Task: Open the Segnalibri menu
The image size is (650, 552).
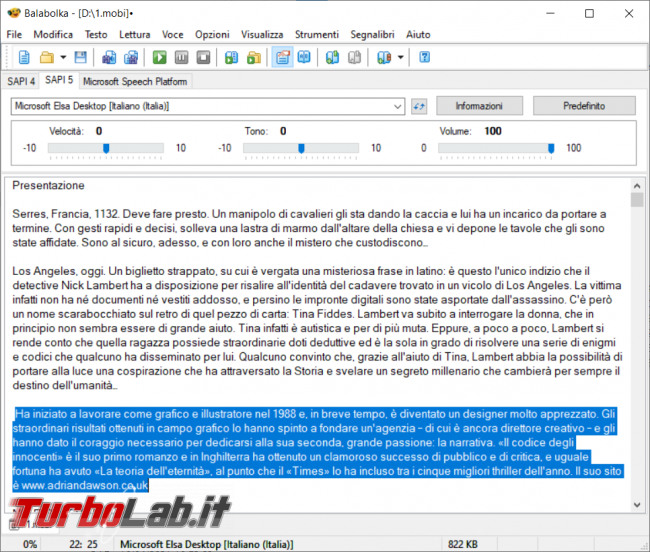Action: click(x=372, y=34)
